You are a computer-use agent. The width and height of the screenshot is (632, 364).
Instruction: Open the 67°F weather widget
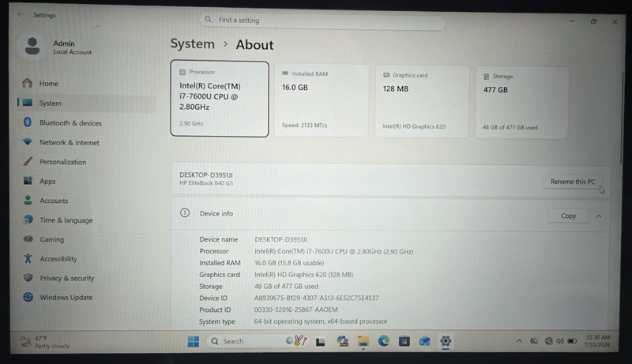click(x=45, y=342)
